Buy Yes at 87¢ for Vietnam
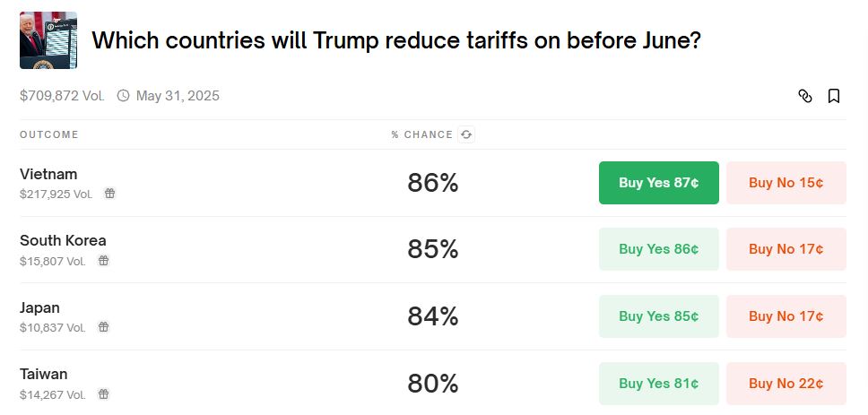This screenshot has height=415, width=868. 658,183
